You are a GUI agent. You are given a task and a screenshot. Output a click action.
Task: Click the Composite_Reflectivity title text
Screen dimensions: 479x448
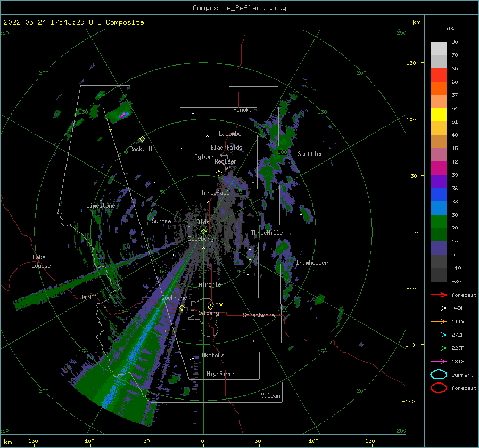pos(240,8)
